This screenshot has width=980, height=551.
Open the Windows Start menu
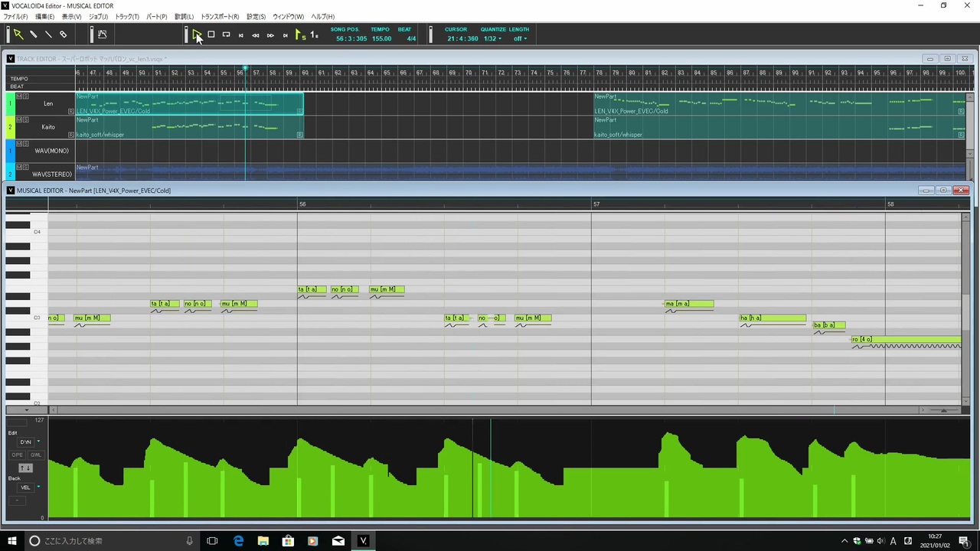pyautogui.click(x=12, y=540)
